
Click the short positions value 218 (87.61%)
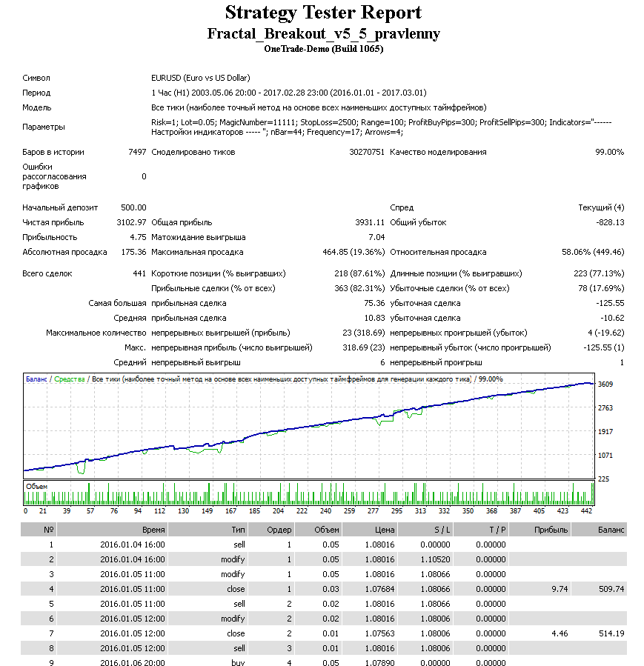tap(359, 273)
